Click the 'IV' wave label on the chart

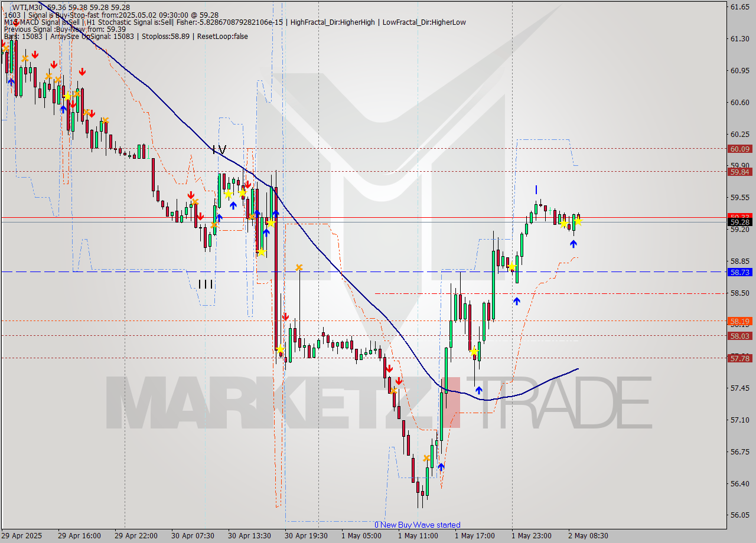click(x=219, y=151)
